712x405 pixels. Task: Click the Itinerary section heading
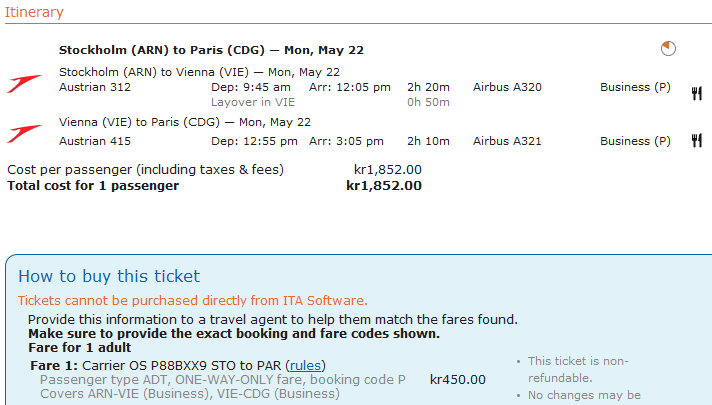coord(34,13)
